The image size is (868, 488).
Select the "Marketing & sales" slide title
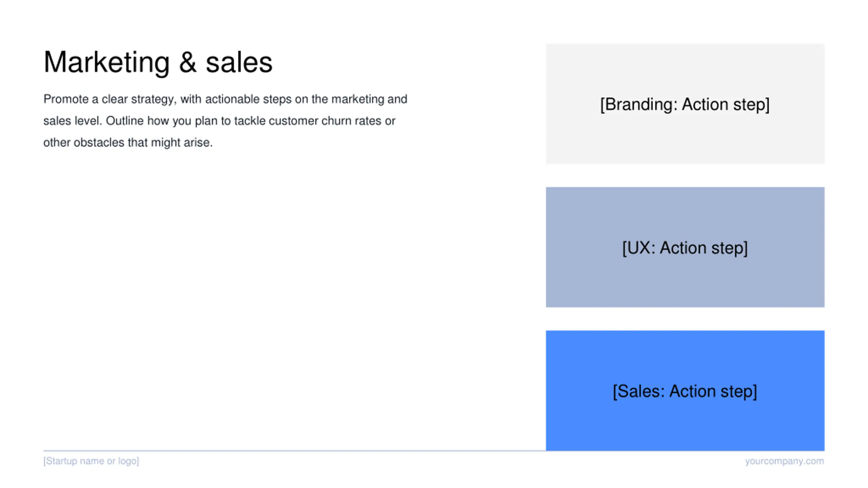click(x=158, y=62)
